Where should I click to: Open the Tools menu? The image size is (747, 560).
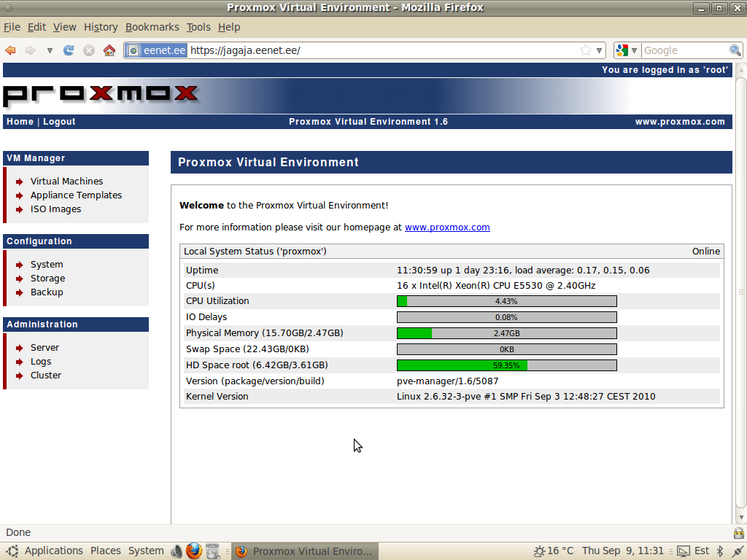198,27
